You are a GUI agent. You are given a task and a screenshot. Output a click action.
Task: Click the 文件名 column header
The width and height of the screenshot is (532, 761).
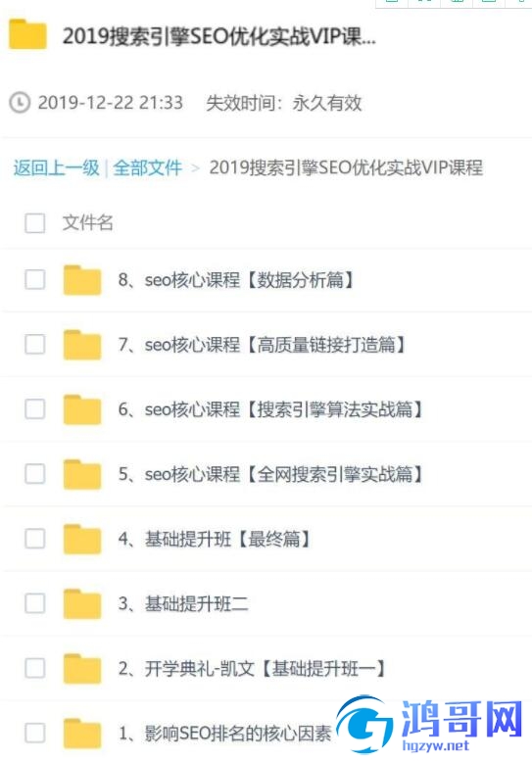[88, 222]
